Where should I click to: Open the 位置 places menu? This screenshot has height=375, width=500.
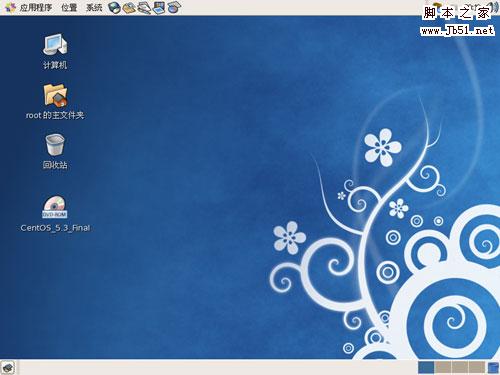tap(69, 7)
